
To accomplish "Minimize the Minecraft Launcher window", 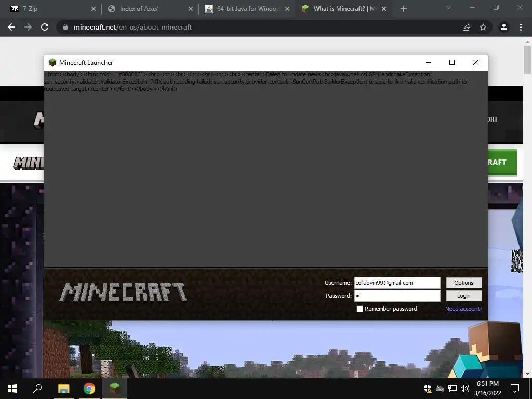I will click(x=429, y=62).
